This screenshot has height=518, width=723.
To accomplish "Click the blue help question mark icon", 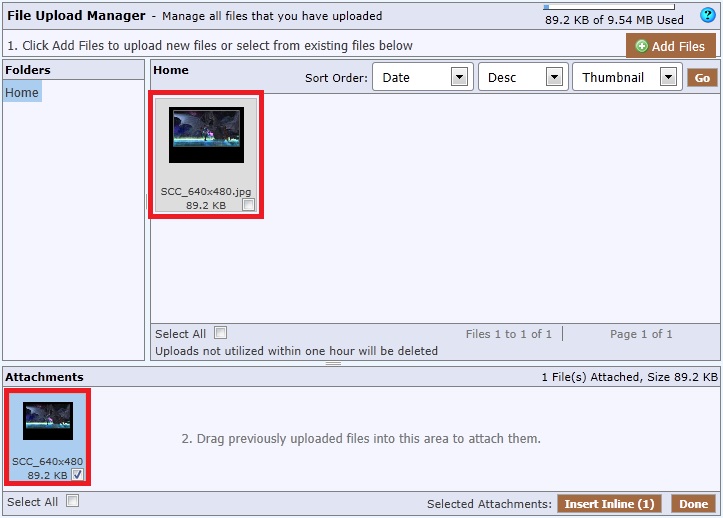I will (708, 15).
